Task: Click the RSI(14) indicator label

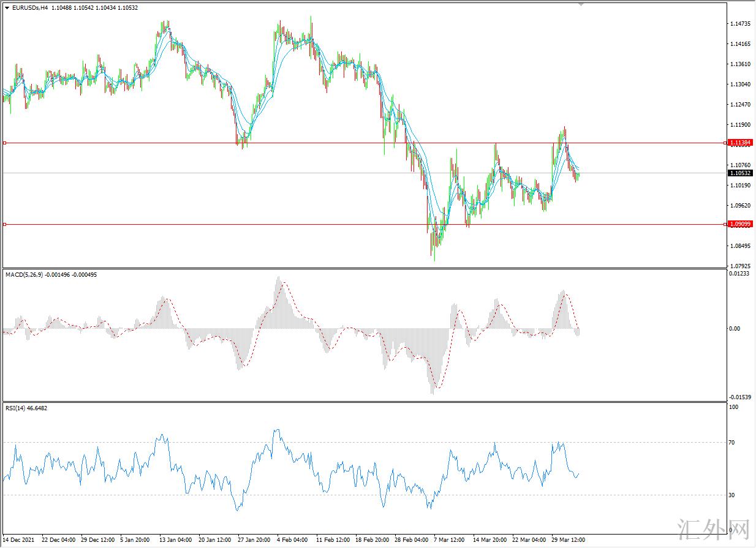Action: 17,408
